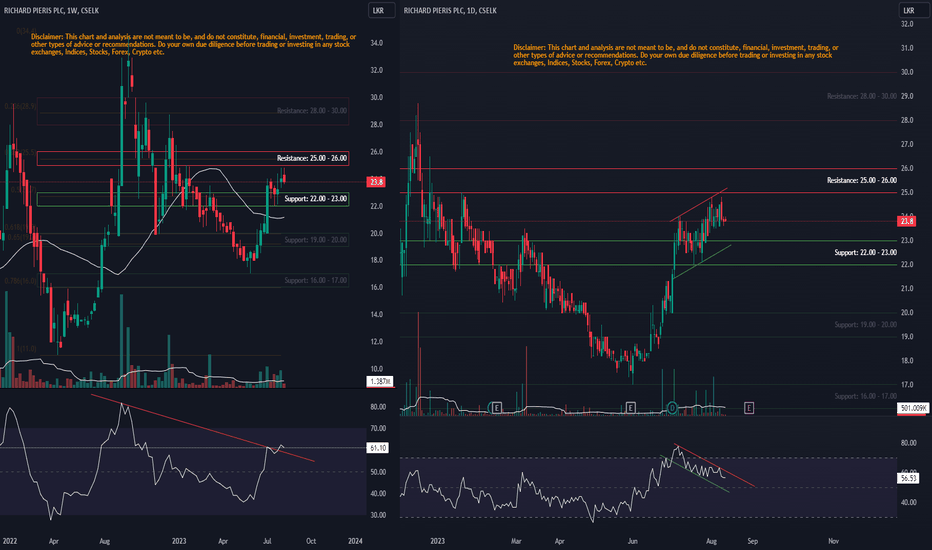Select the daily chart's 'Resistance: 25.00 - 26.00' label
Viewport: 932px width, 550px height.
pos(862,180)
